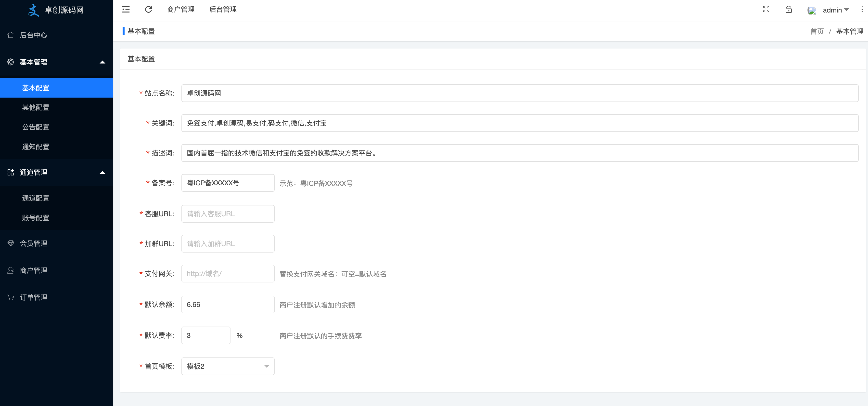Select 账号配置 in the sidebar
The width and height of the screenshot is (868, 406).
click(x=56, y=218)
